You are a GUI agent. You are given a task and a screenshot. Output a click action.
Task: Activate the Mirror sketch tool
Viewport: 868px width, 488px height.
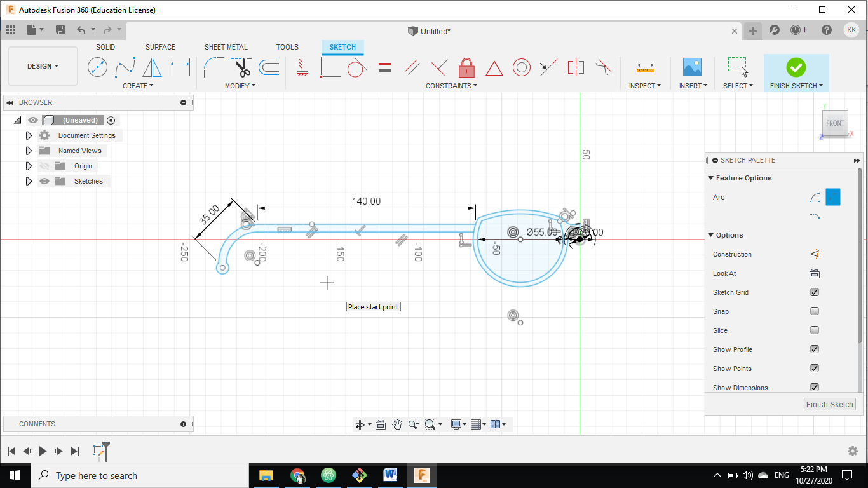pyautogui.click(x=152, y=67)
